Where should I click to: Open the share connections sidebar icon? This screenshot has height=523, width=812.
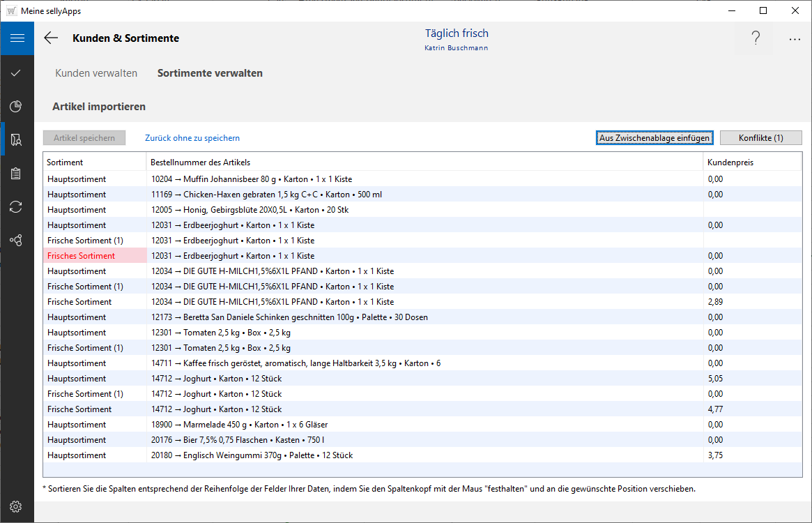pyautogui.click(x=17, y=240)
